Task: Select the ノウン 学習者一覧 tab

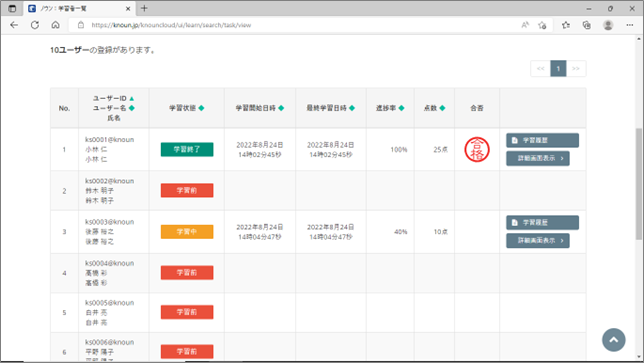Action: click(x=79, y=8)
